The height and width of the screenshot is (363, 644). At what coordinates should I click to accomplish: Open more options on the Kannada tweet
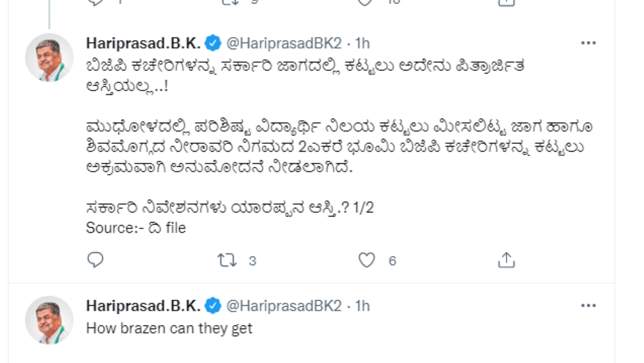[x=588, y=43]
